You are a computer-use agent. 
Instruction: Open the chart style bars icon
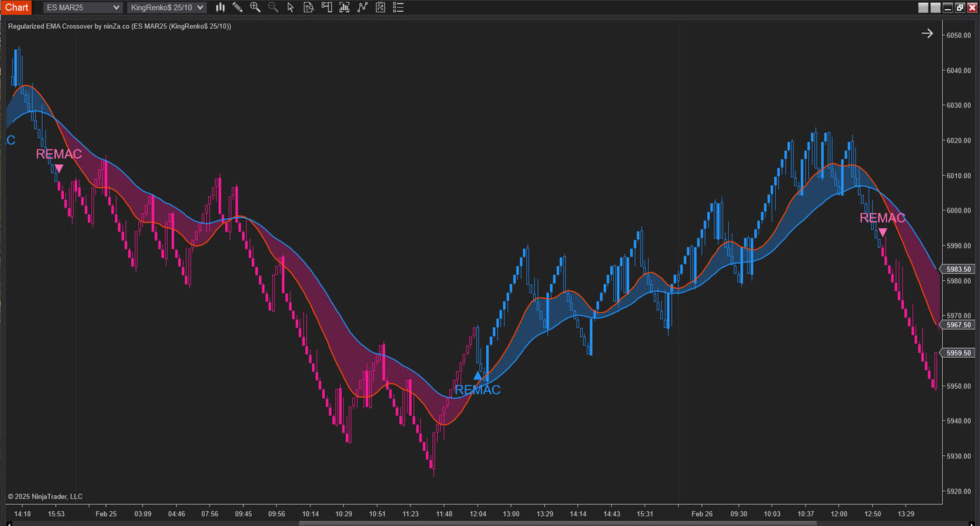click(x=220, y=8)
